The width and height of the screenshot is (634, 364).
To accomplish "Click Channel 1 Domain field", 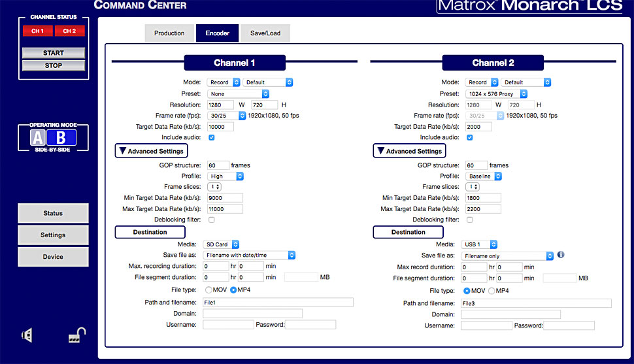I will pyautogui.click(x=253, y=314).
